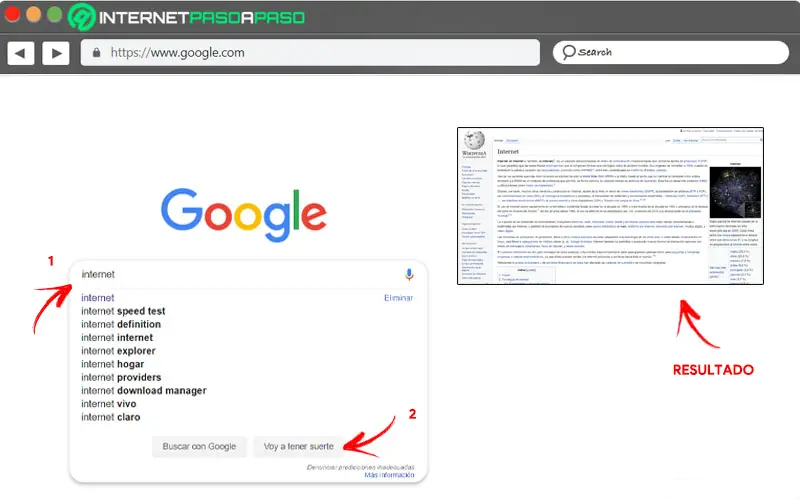This screenshot has height=500, width=800.
Task: Click the Más información link
Action: [389, 475]
